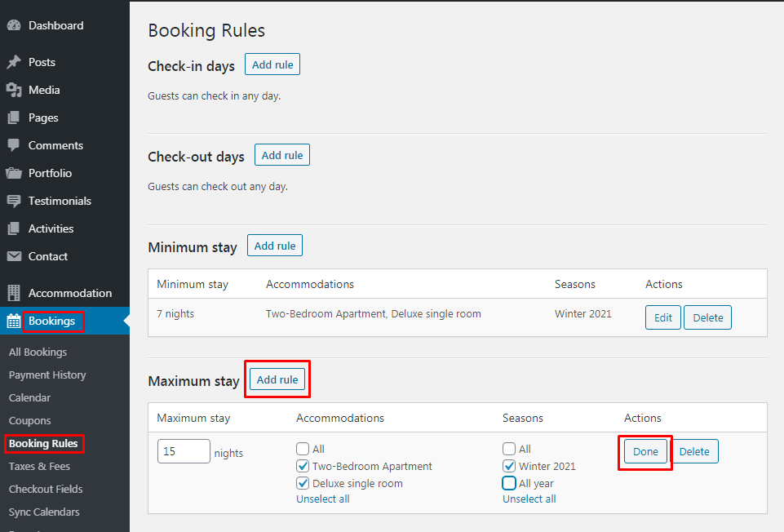This screenshot has width=784, height=532.
Task: Go to Coupons submenu
Action: click(x=30, y=421)
